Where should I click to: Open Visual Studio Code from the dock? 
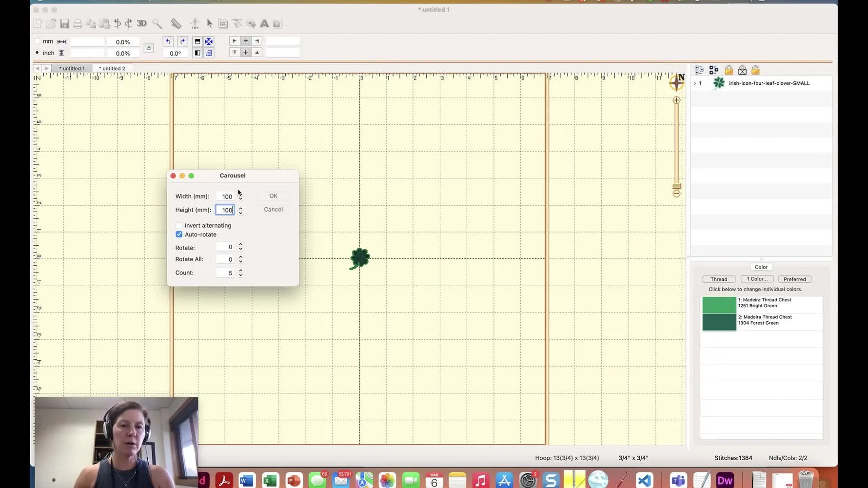(645, 480)
